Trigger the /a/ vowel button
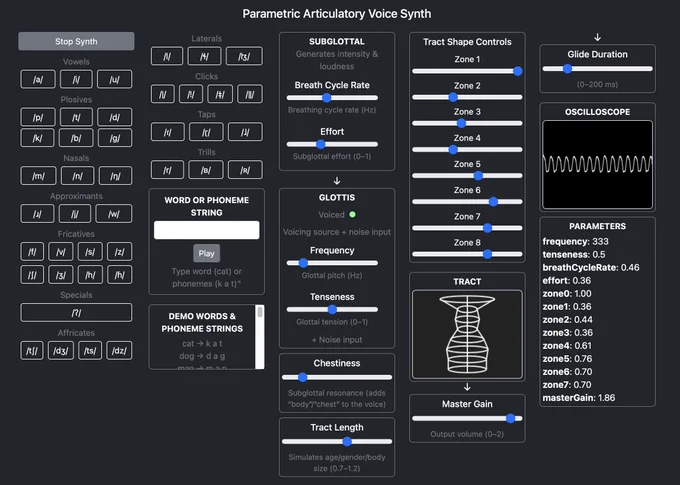680x485 pixels. pos(38,79)
